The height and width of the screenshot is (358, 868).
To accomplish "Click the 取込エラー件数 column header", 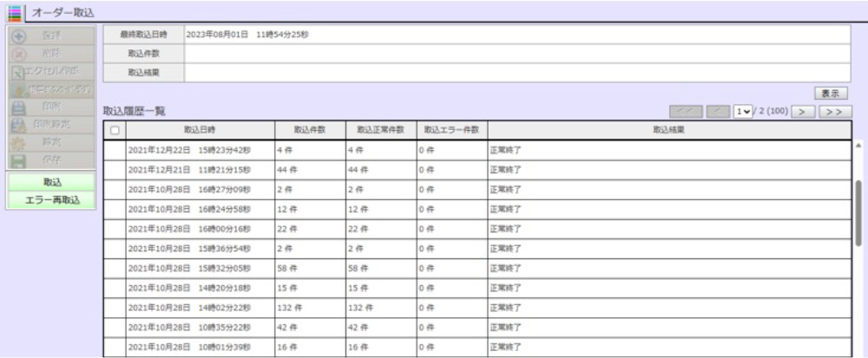I will click(451, 130).
